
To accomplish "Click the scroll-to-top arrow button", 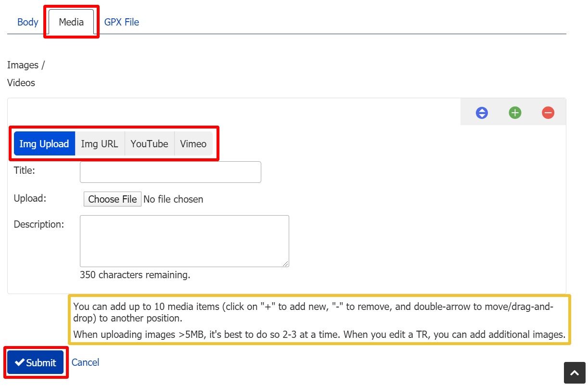I will (575, 373).
